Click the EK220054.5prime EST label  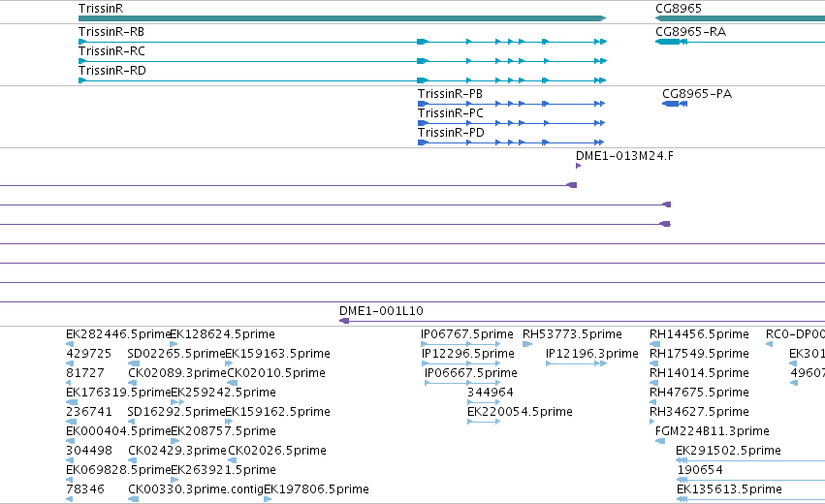(520, 412)
